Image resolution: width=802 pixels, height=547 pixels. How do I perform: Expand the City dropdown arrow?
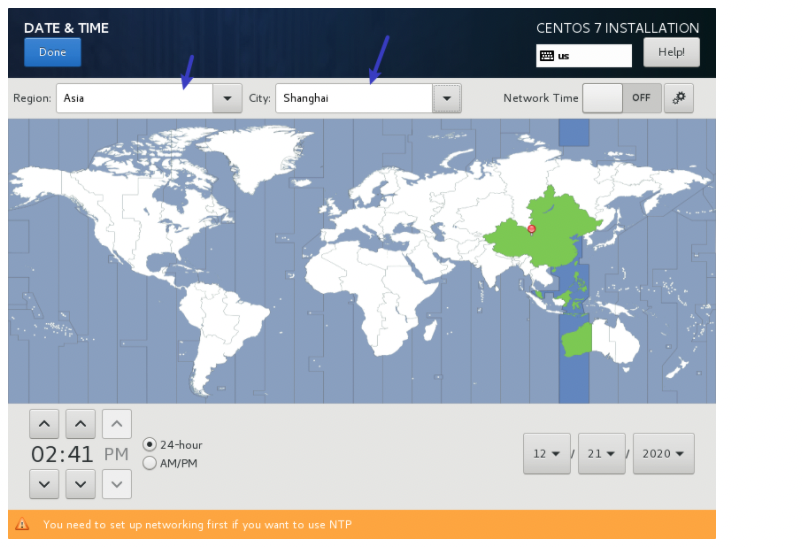point(446,98)
